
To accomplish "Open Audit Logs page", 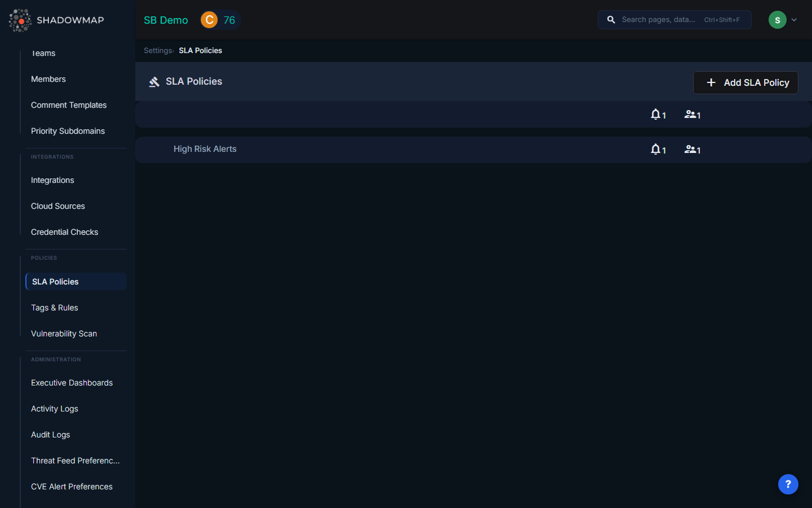I will tap(51, 435).
